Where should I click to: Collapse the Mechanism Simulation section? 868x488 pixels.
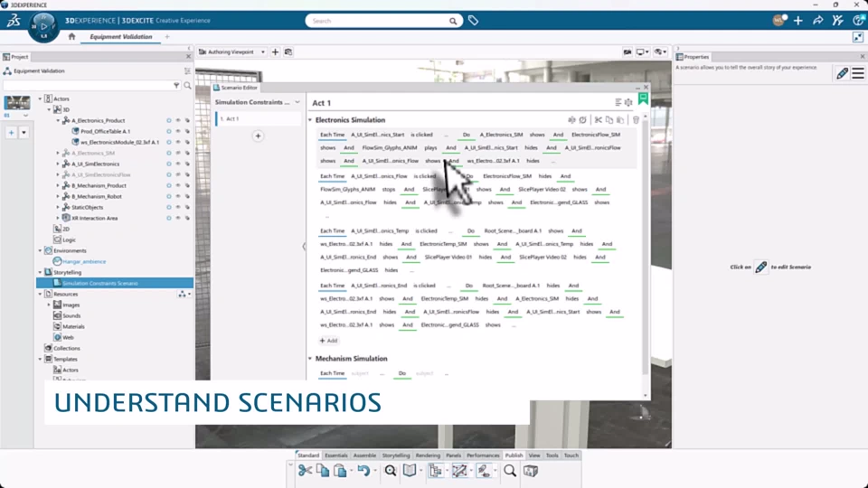310,359
